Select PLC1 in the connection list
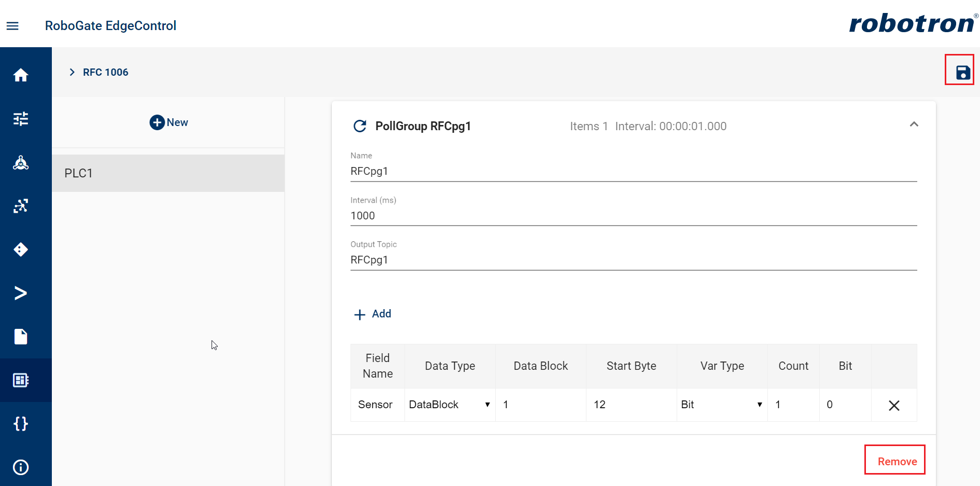Screen dimensions: 980x486 (168, 173)
